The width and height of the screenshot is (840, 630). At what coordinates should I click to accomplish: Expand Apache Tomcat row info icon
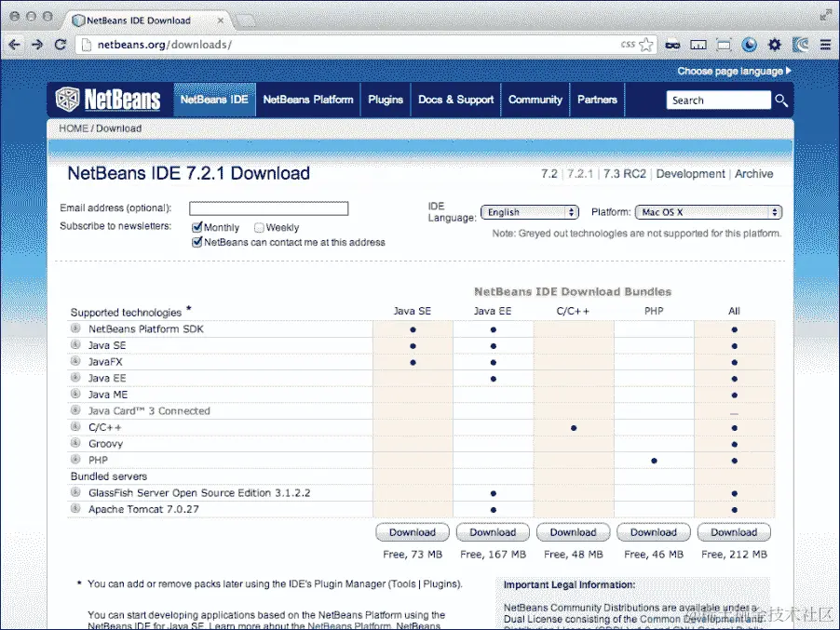tap(75, 508)
